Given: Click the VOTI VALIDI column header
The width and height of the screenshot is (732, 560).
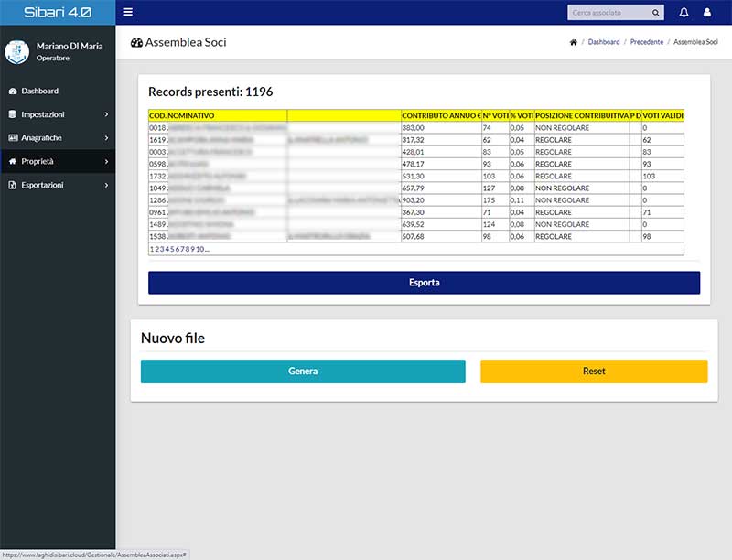Looking at the screenshot, I should tap(662, 115).
